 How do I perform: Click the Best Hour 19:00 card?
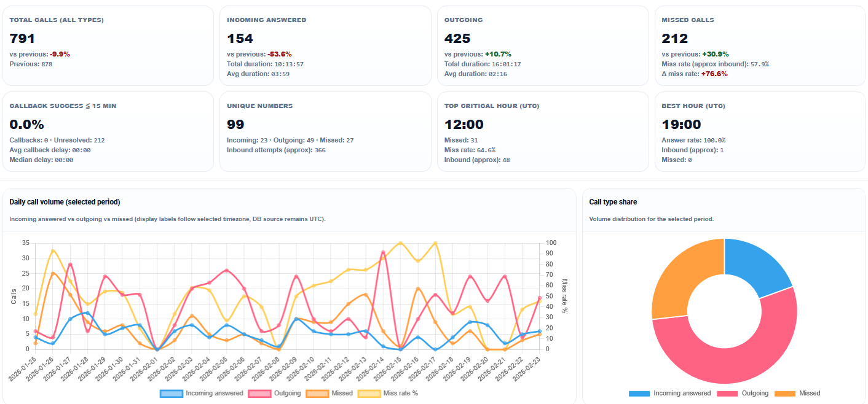(760, 132)
